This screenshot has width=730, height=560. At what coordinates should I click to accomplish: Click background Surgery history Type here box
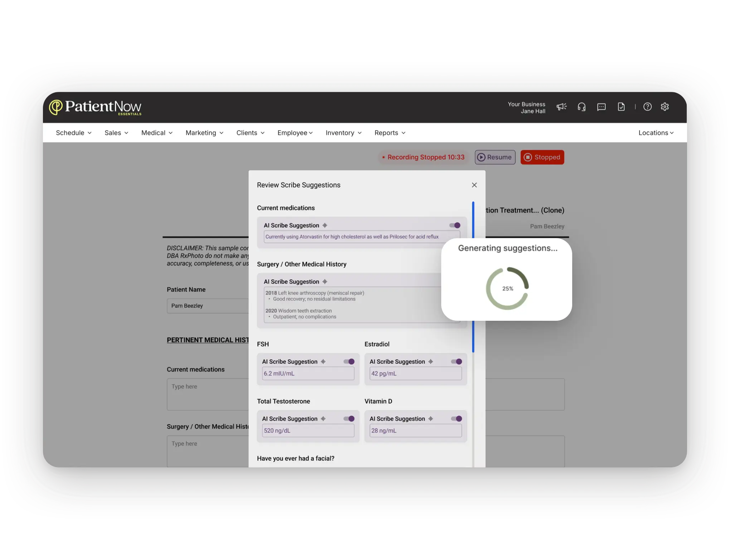click(x=208, y=451)
